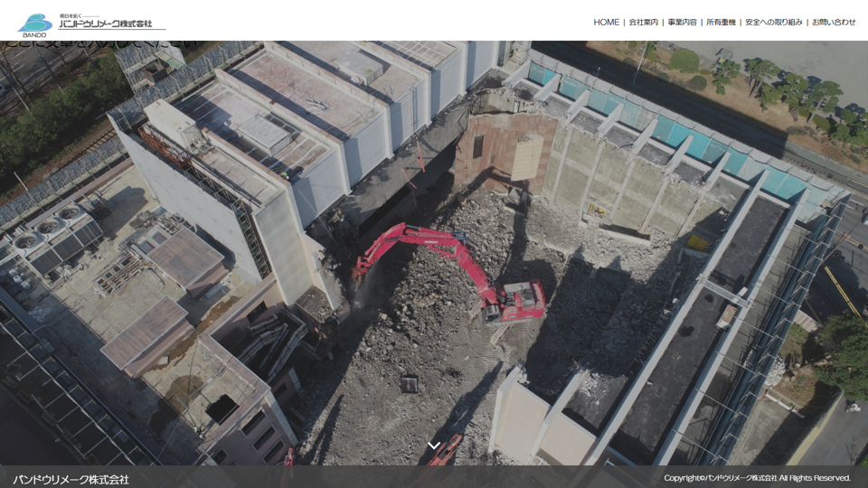Click the second red excavator near bottom edge
This screenshot has width=868, height=488.
[443, 450]
